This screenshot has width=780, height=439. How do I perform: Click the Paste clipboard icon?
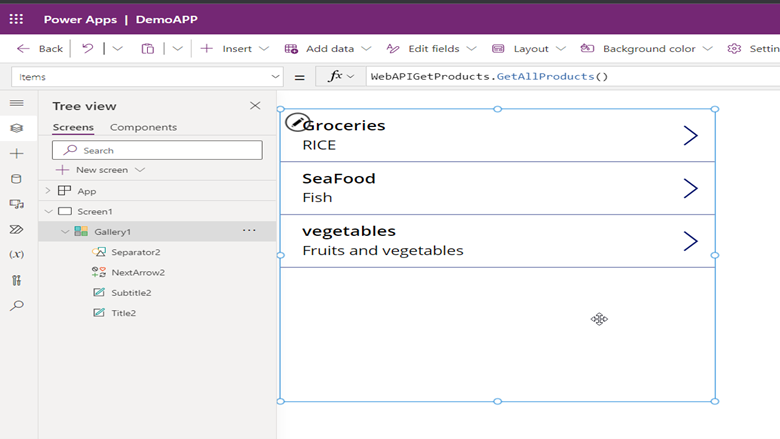(x=148, y=49)
